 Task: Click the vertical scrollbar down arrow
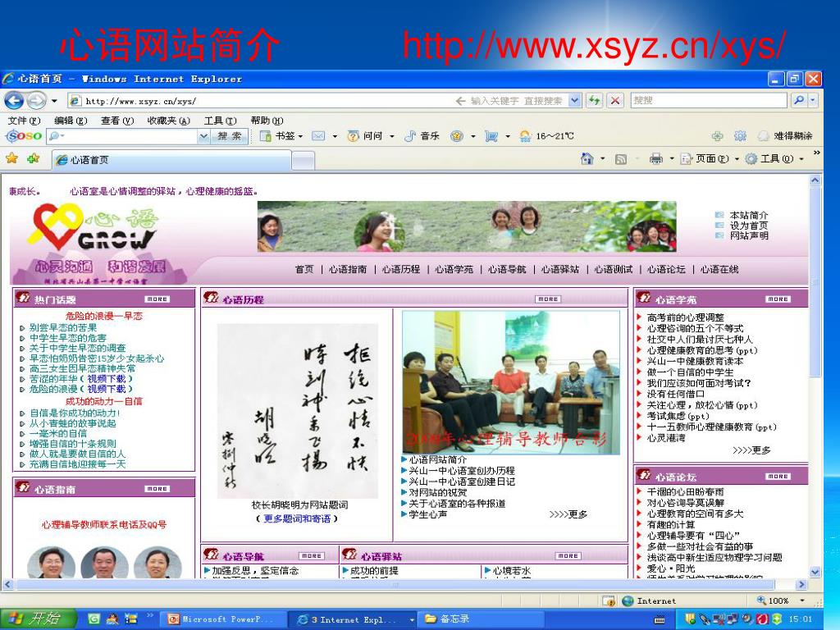(x=815, y=572)
